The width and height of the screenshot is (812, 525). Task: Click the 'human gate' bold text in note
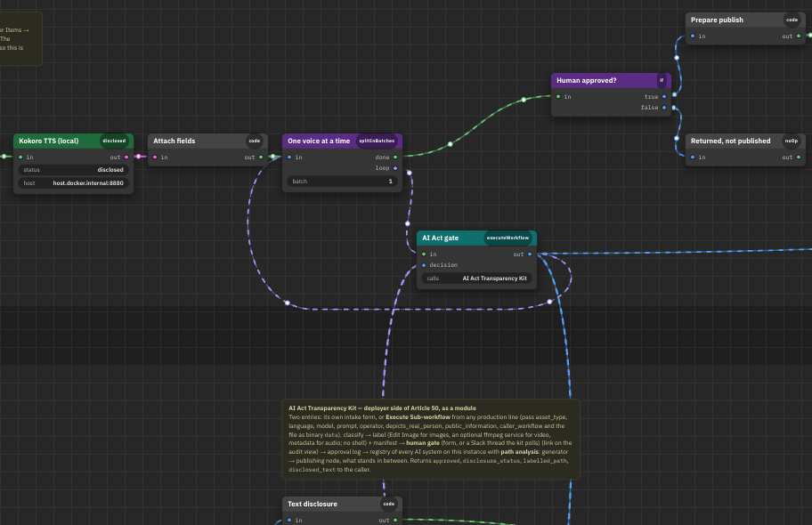pos(423,442)
